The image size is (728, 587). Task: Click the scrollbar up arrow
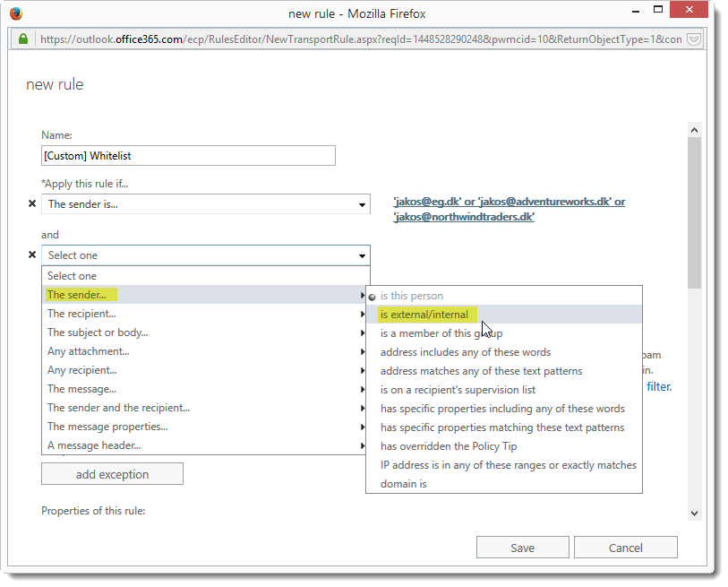click(694, 130)
